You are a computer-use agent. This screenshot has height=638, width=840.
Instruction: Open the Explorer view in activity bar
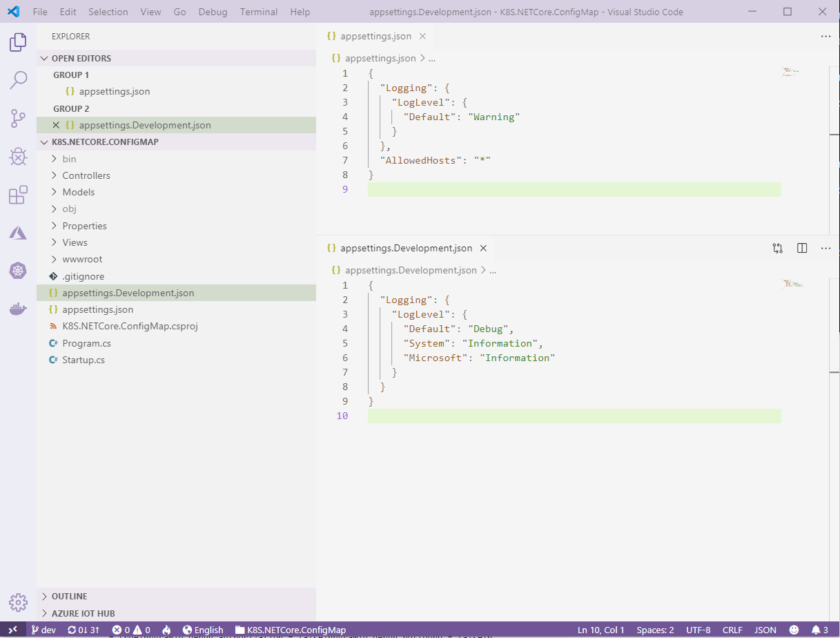click(18, 43)
